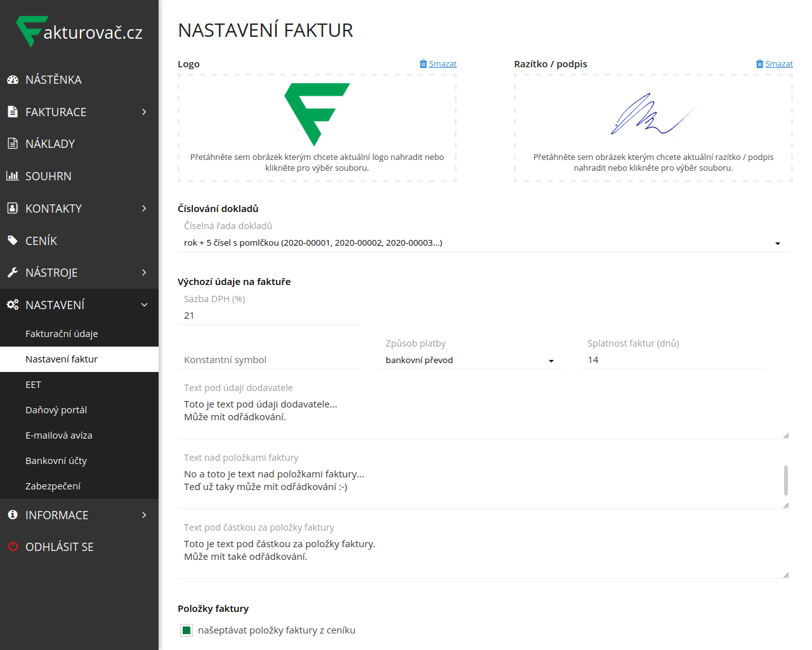812x650 pixels.
Task: Click the Odhlásit se power icon
Action: [x=13, y=547]
